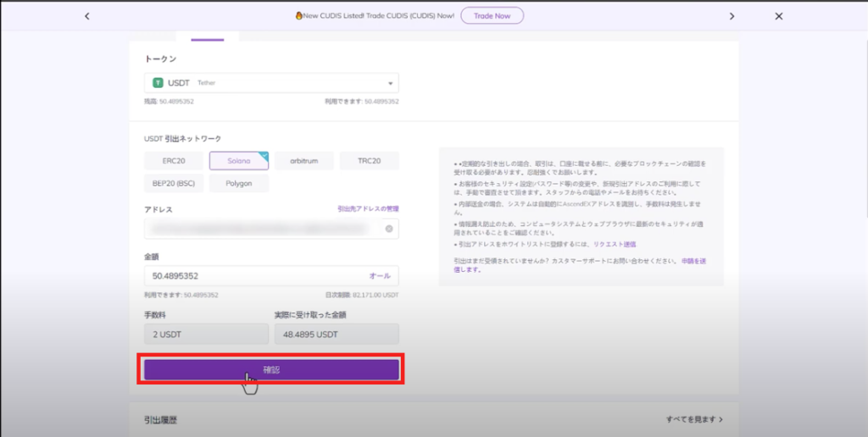Go to the next announcement banner
Viewport: 868px width, 437px height.
point(732,16)
